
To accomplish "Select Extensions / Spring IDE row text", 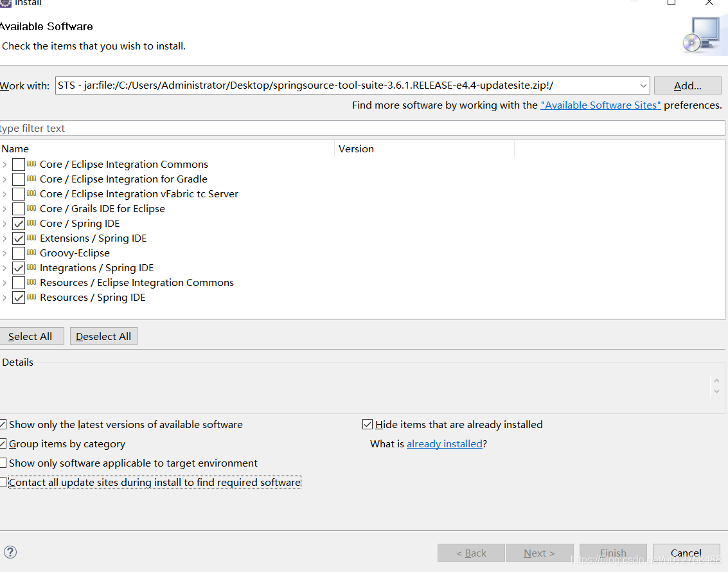I will tap(93, 238).
